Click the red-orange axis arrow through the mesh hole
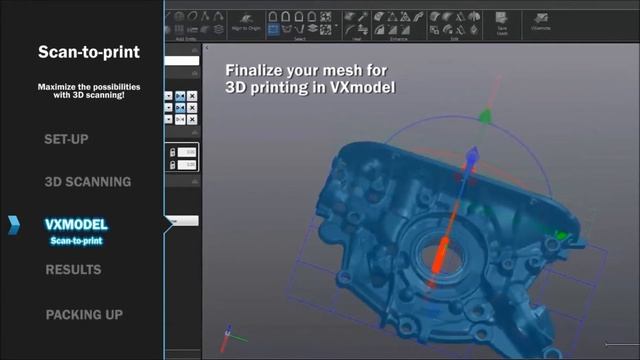The image size is (640, 360). [440, 257]
